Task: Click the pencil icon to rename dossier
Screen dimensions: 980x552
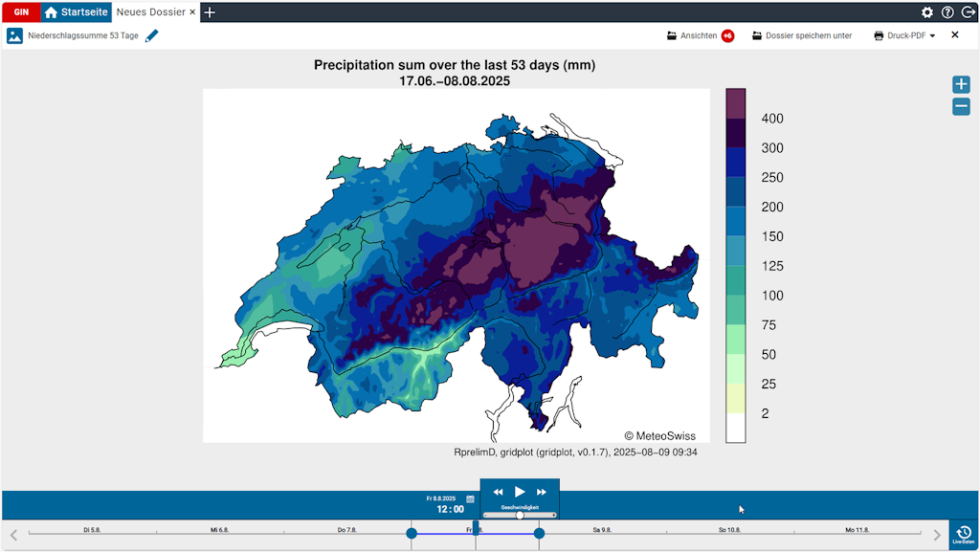Action: point(152,35)
